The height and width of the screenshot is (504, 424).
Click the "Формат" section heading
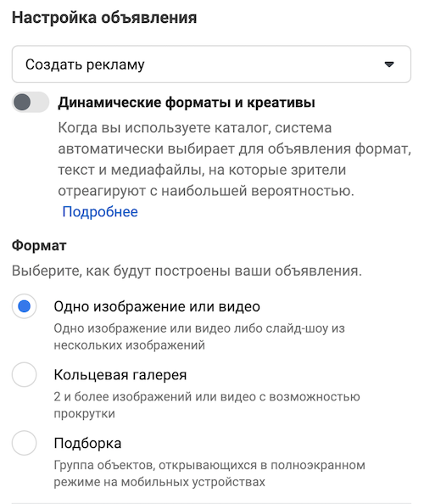tap(39, 245)
